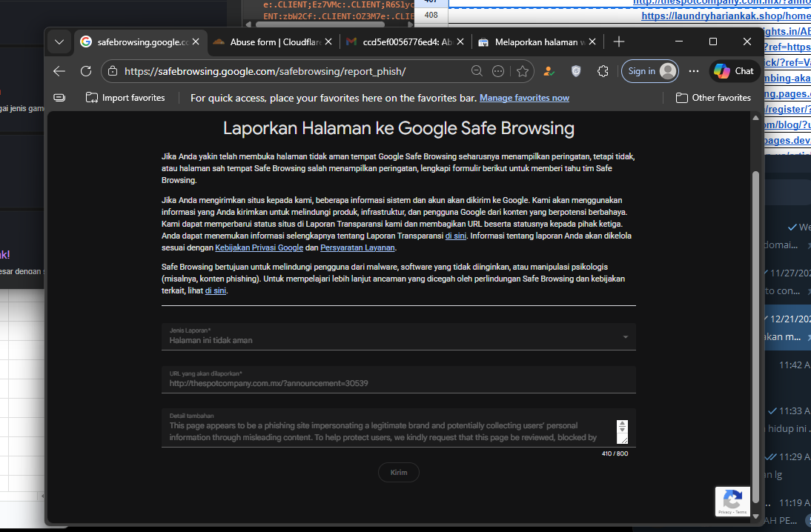The width and height of the screenshot is (811, 532).
Task: Open Kebijakan Privasi Google link
Action: tap(259, 247)
